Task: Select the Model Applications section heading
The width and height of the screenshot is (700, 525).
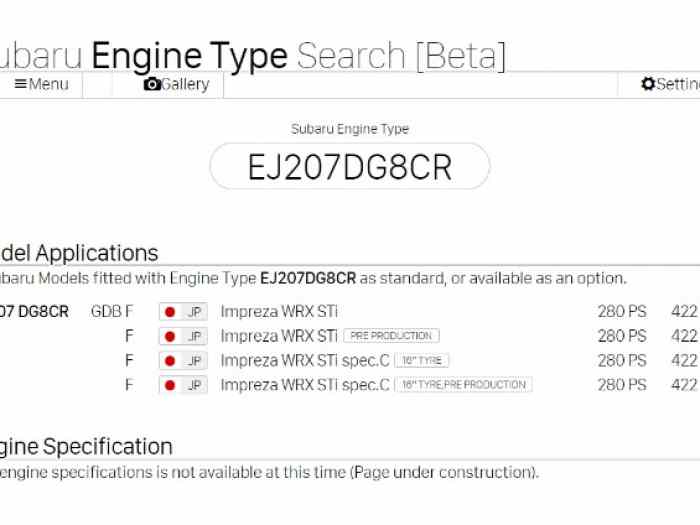Action: [79, 254]
